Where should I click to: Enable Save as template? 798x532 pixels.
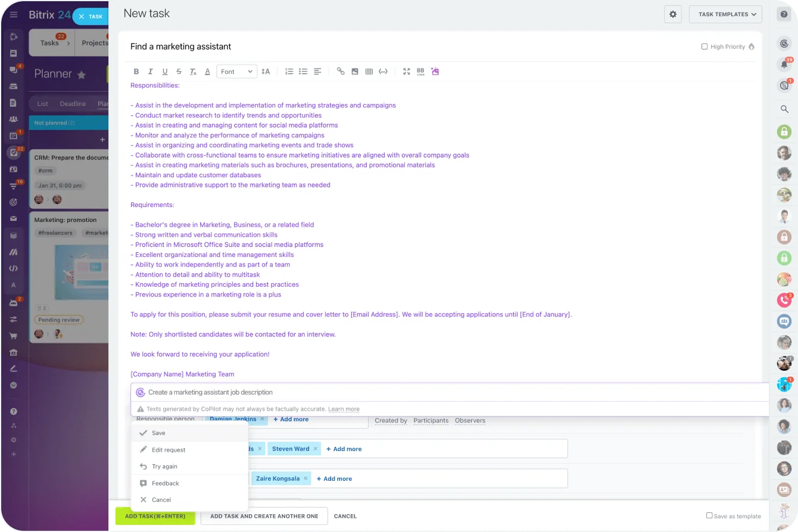tap(709, 516)
